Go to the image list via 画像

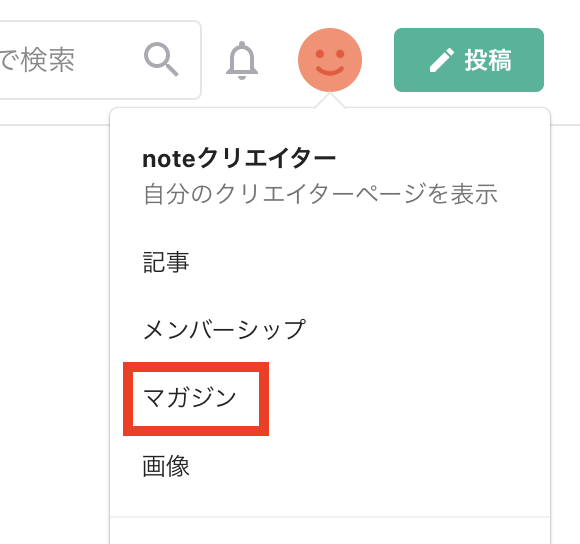point(166,466)
